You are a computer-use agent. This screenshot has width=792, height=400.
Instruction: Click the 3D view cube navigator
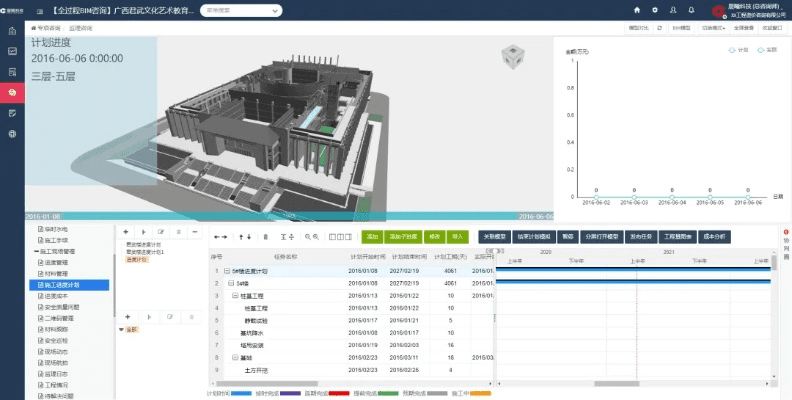pos(512,56)
